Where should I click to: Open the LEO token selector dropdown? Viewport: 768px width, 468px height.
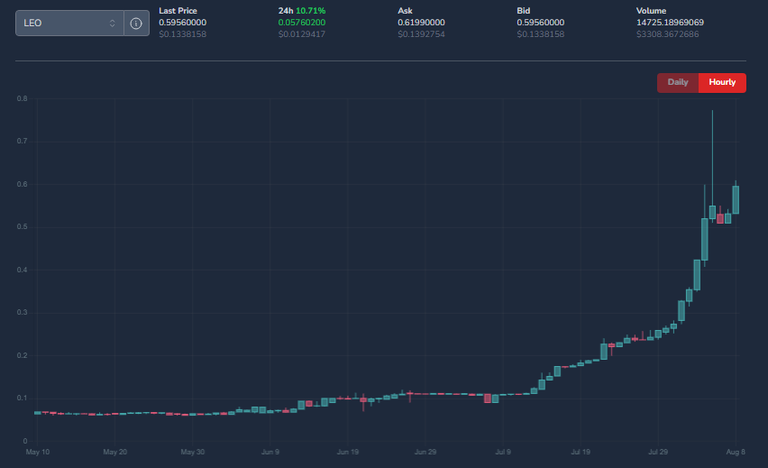pos(69,23)
